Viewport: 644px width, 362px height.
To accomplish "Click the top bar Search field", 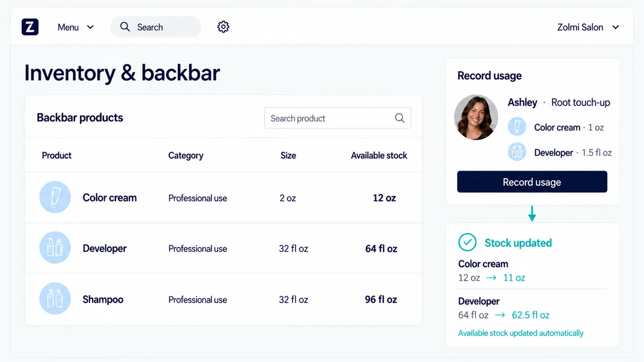I will pos(156,27).
